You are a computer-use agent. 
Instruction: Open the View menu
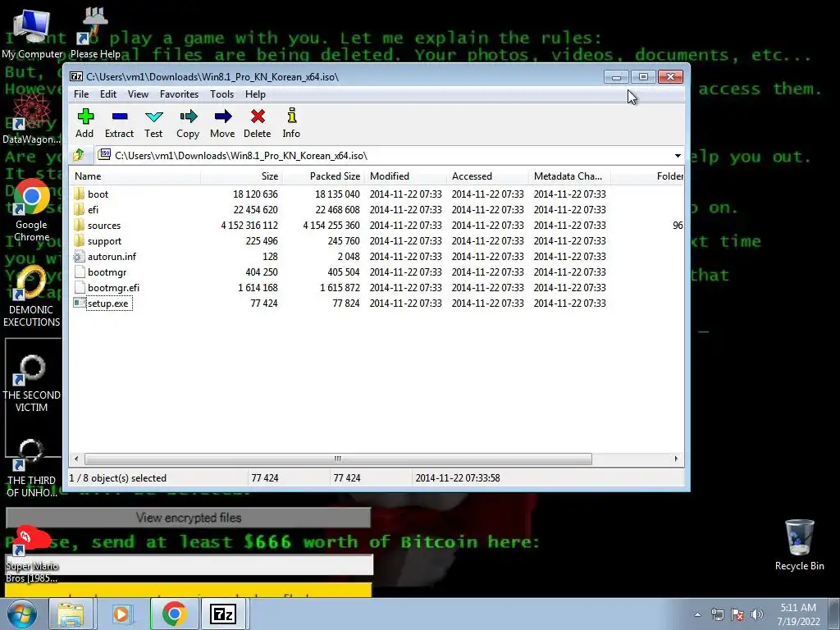(x=138, y=94)
